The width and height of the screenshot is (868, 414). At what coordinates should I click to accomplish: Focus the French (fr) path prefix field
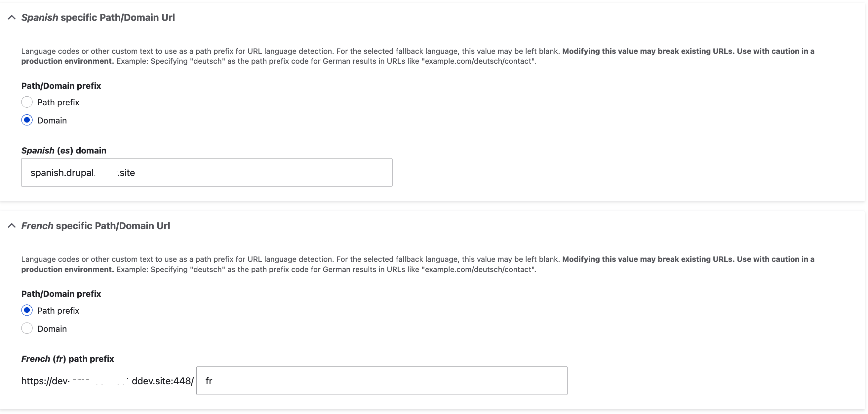[381, 381]
